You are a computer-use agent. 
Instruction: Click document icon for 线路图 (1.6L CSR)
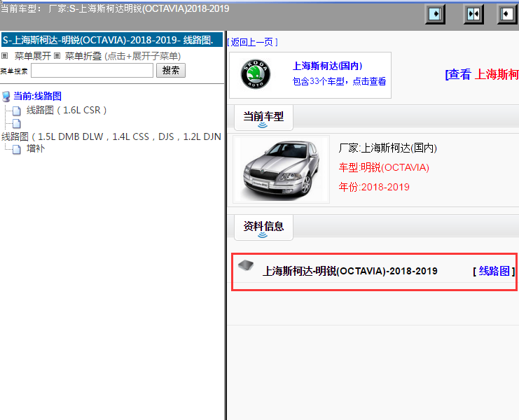(x=17, y=111)
